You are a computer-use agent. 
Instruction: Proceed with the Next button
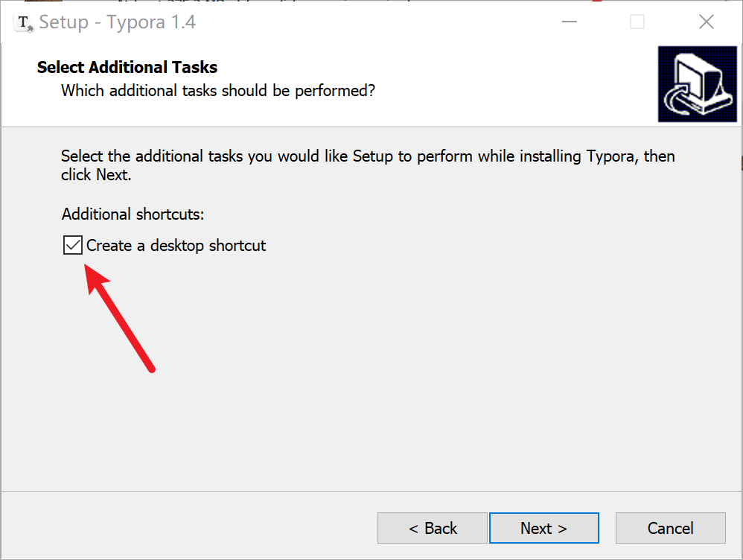[543, 528]
